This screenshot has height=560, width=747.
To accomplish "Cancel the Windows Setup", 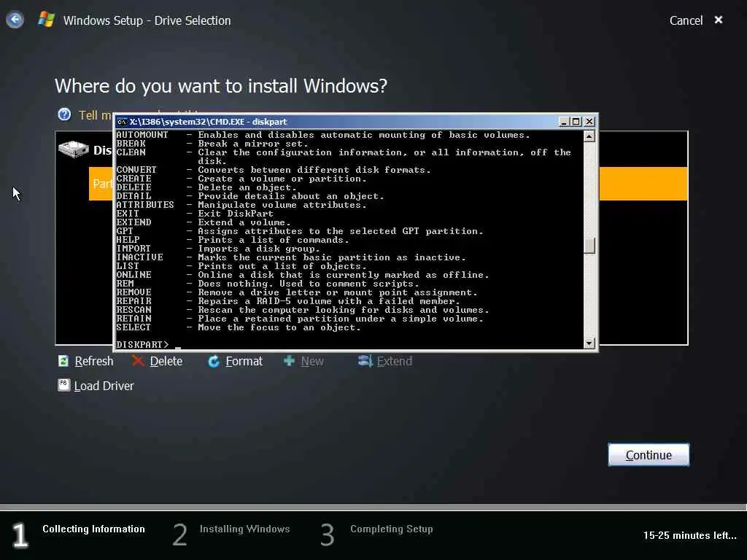I will 686,20.
